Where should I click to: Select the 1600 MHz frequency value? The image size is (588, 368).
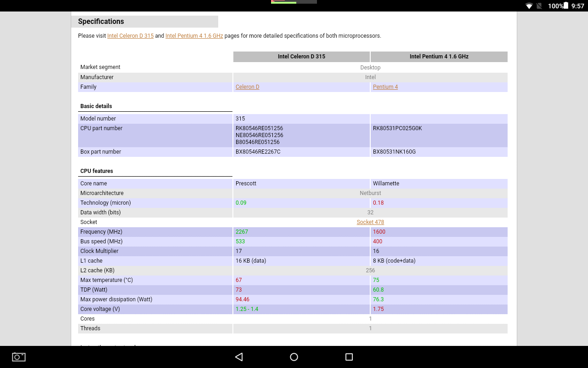coord(379,232)
